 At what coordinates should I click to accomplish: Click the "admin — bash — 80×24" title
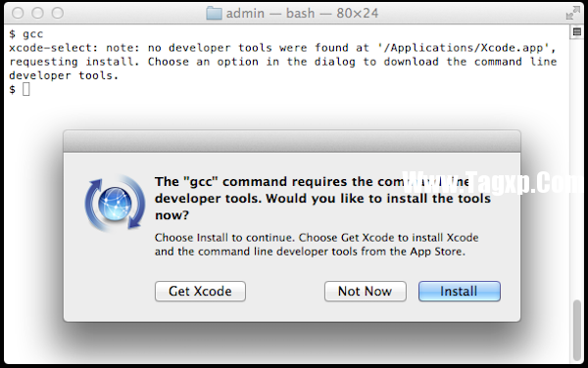302,13
